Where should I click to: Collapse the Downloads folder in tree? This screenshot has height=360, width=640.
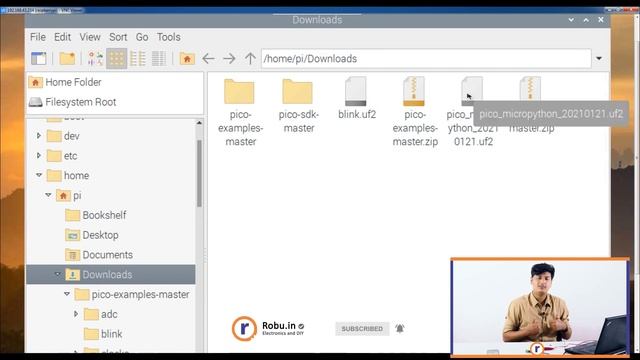click(x=58, y=274)
